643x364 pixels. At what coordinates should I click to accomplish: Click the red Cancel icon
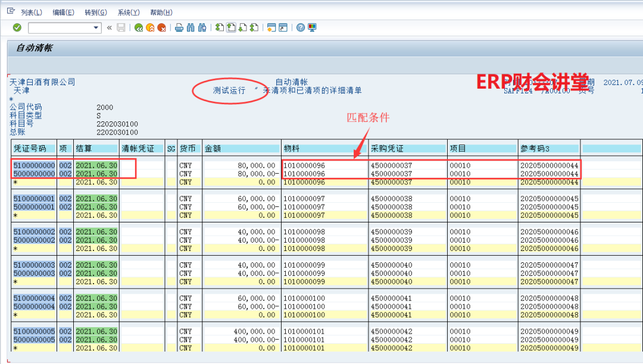click(x=161, y=27)
